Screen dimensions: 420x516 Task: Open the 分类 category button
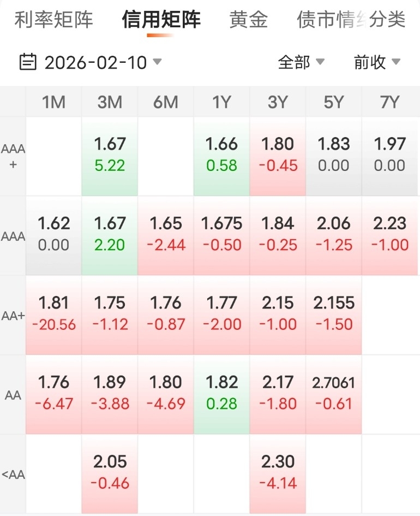tap(388, 20)
